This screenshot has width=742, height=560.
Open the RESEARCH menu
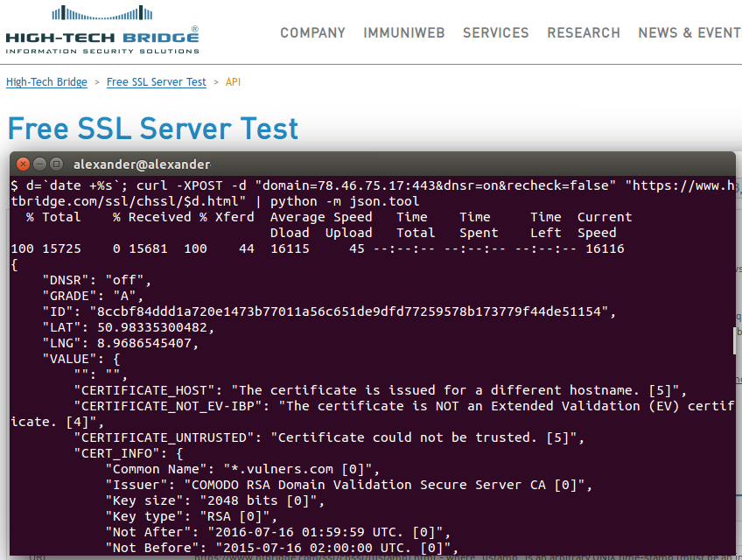pyautogui.click(x=584, y=32)
